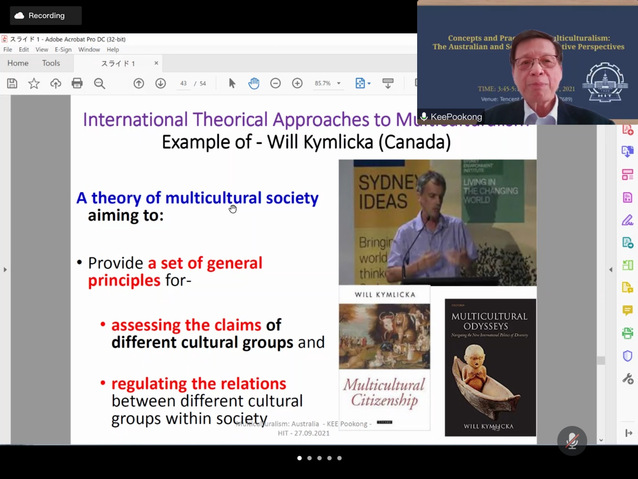
Task: Click the Recording indicator button
Action: (x=46, y=15)
